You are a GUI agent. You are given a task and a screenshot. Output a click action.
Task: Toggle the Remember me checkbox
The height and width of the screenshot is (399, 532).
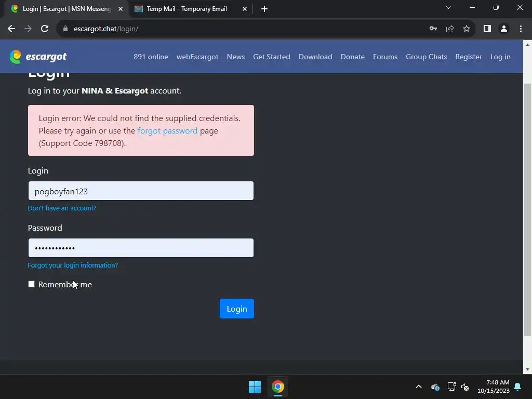(32, 284)
